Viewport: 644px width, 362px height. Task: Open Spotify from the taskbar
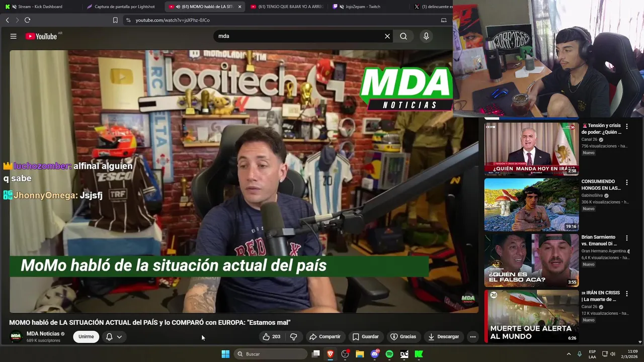(389, 354)
